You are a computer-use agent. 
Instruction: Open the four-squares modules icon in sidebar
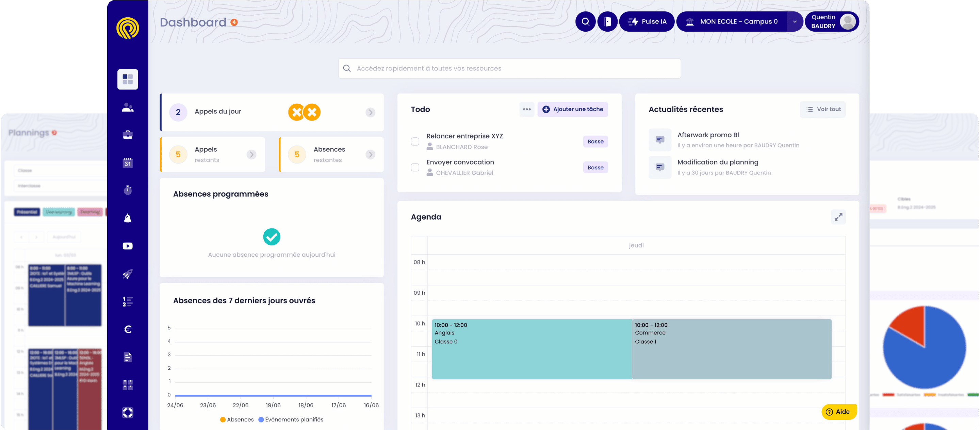click(128, 385)
